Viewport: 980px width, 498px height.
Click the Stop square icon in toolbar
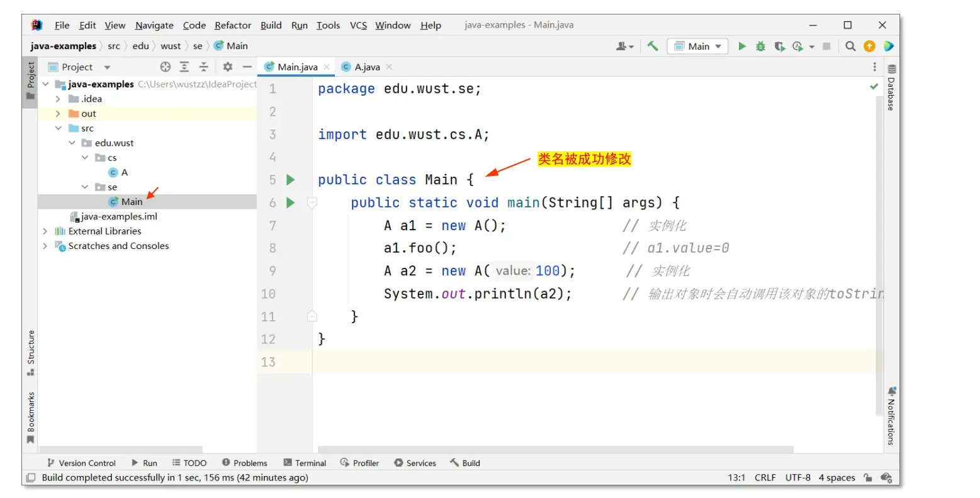[826, 46]
